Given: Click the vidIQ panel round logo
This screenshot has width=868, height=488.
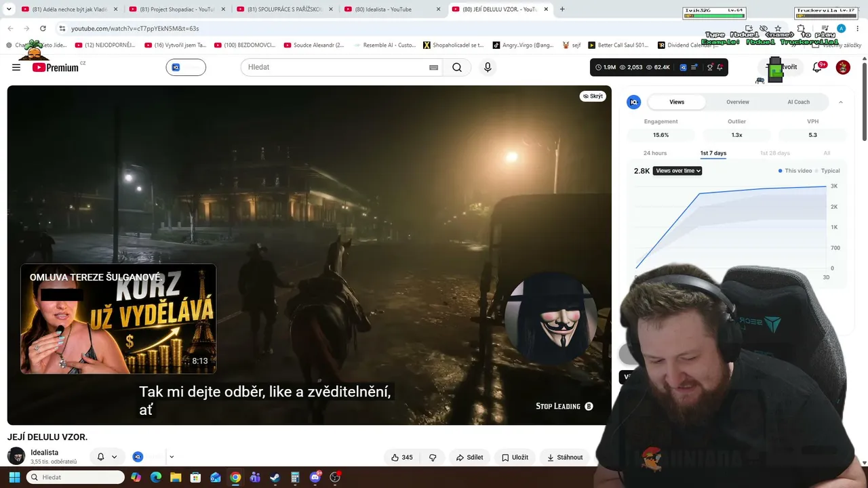Looking at the screenshot, I should [x=634, y=102].
